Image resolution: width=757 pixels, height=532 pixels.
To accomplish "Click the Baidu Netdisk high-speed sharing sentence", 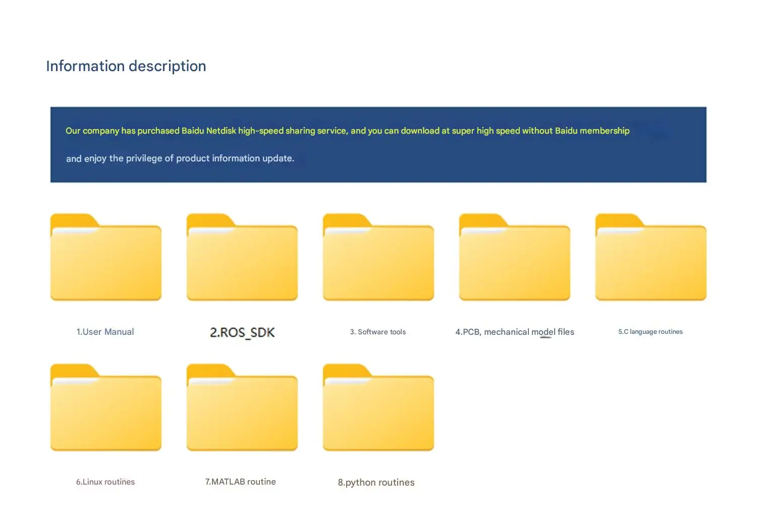I will point(348,131).
